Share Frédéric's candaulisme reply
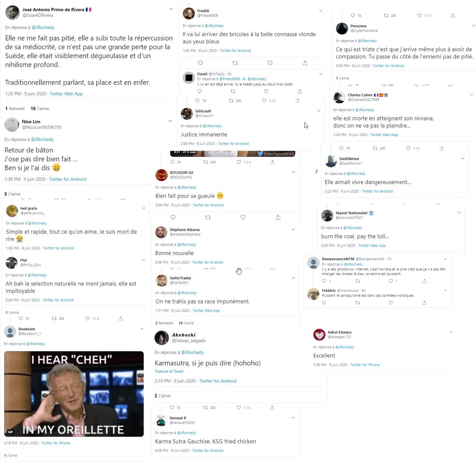 [x=424, y=303]
